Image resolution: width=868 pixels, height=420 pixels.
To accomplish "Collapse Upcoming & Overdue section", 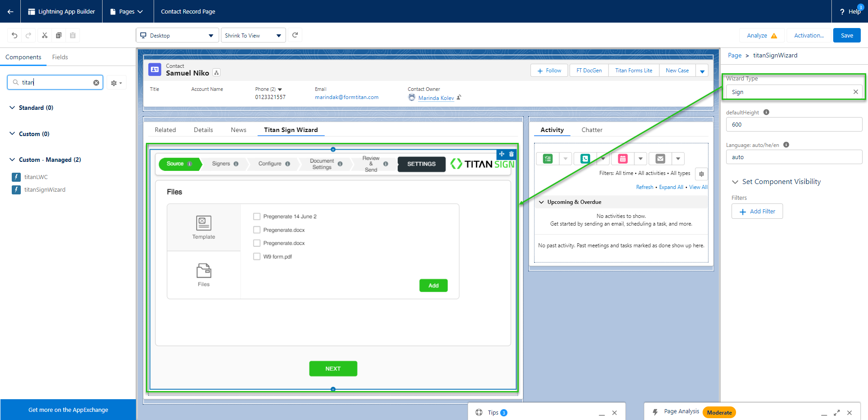I will pos(541,202).
